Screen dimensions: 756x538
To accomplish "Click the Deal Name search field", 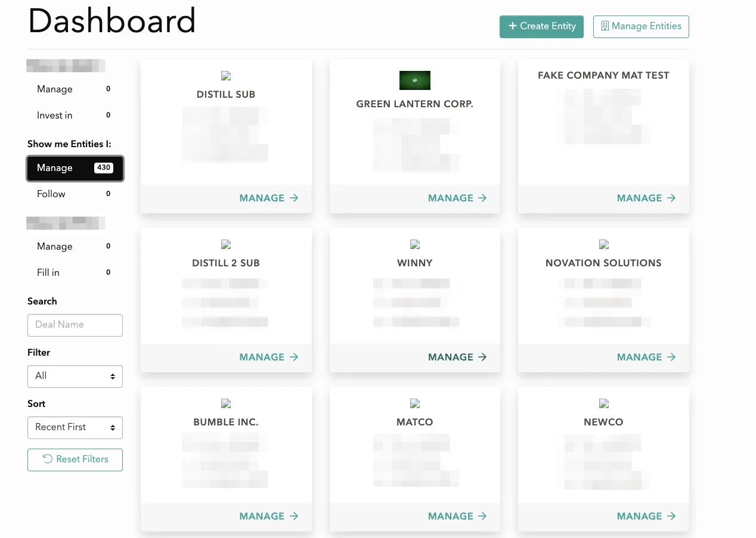I will click(75, 325).
